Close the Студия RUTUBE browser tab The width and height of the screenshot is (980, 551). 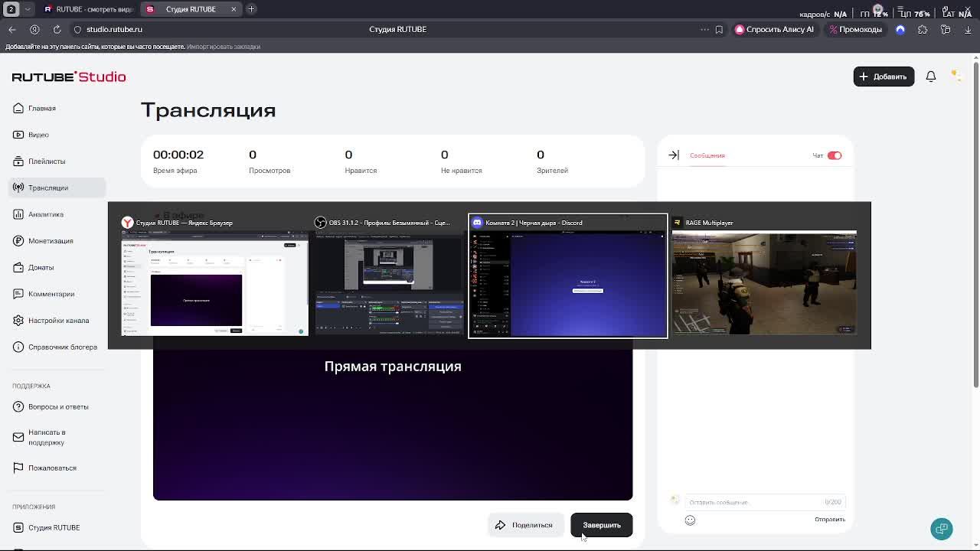pyautogui.click(x=234, y=9)
